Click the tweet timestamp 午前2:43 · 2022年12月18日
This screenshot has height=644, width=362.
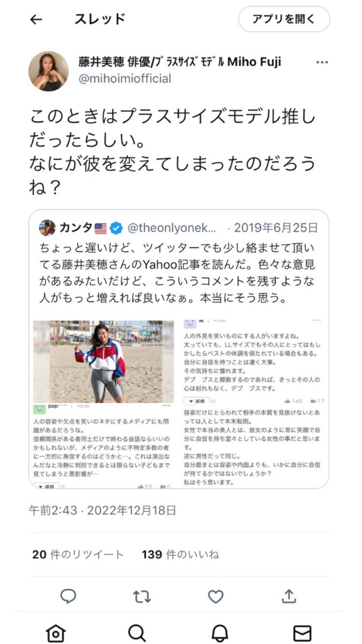click(102, 510)
